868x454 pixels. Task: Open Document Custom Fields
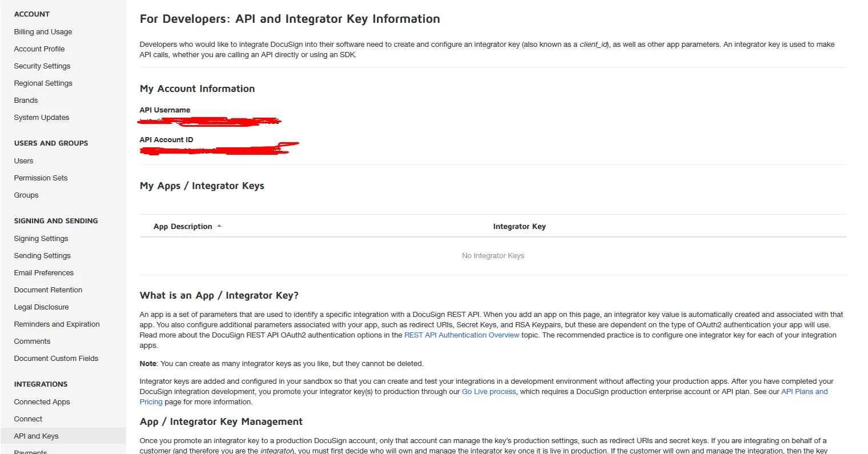click(56, 359)
